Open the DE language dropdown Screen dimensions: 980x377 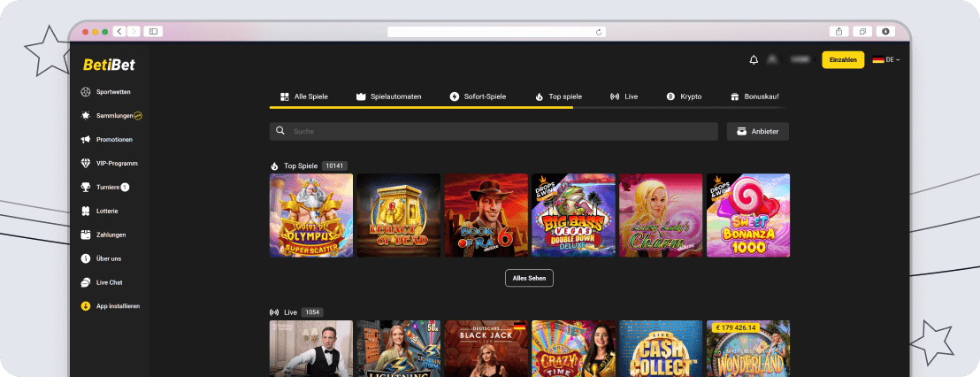[892, 59]
